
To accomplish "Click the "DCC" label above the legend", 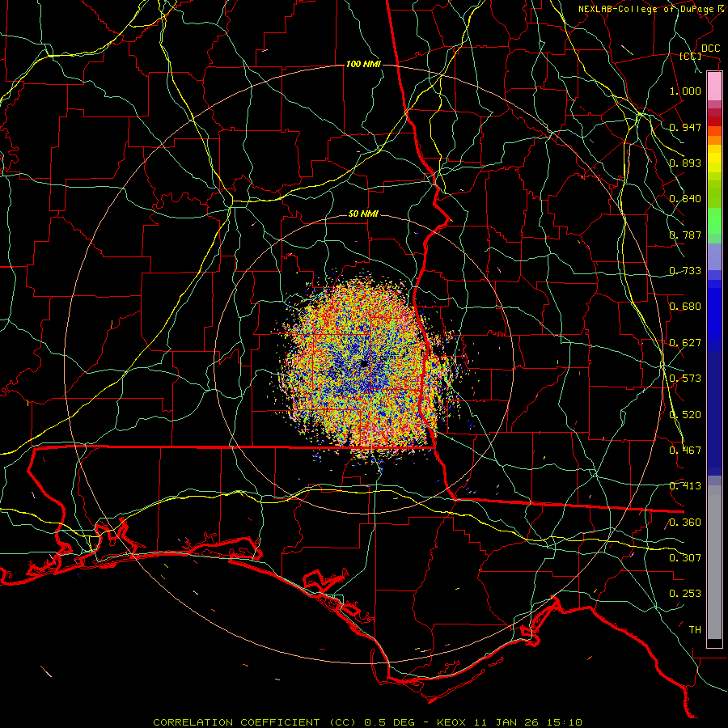I will pyautogui.click(x=711, y=49).
